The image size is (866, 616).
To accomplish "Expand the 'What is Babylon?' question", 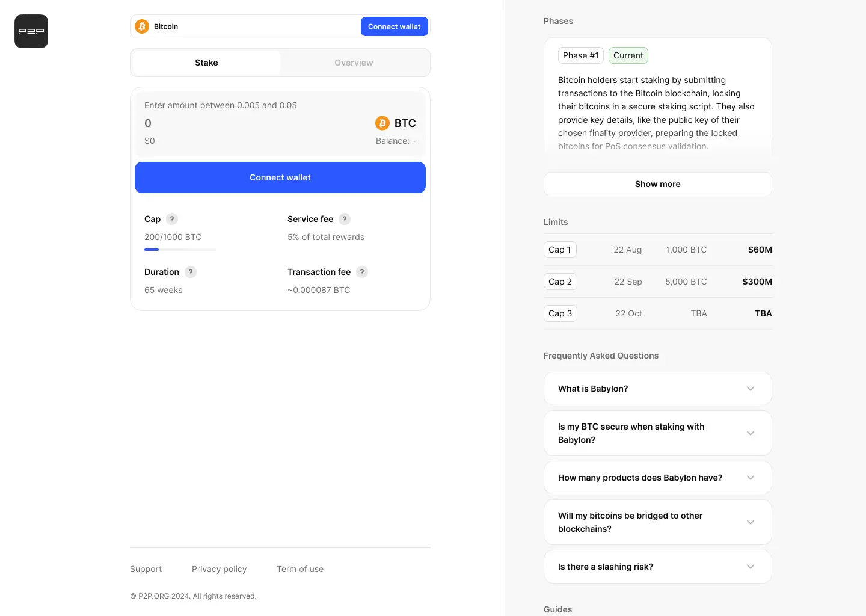I will coord(658,389).
